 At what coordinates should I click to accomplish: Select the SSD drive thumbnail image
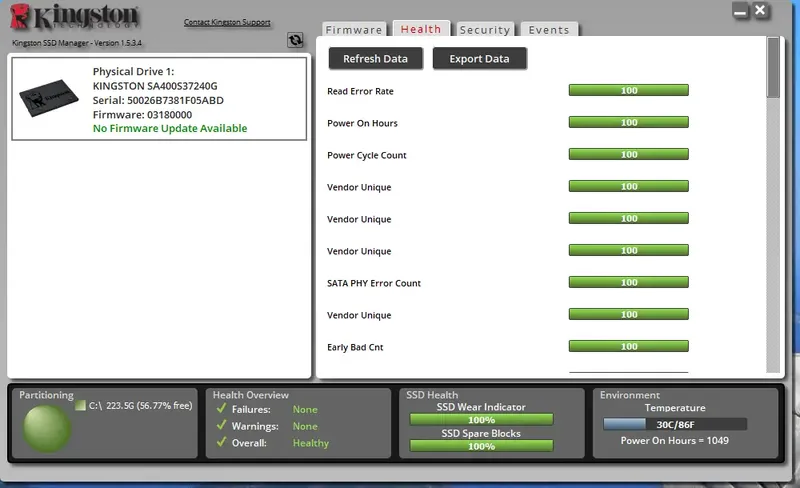coord(48,97)
